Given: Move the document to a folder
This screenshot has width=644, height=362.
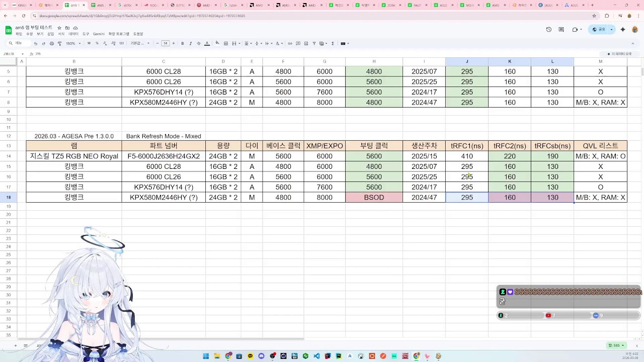Looking at the screenshot, I should tap(67, 28).
